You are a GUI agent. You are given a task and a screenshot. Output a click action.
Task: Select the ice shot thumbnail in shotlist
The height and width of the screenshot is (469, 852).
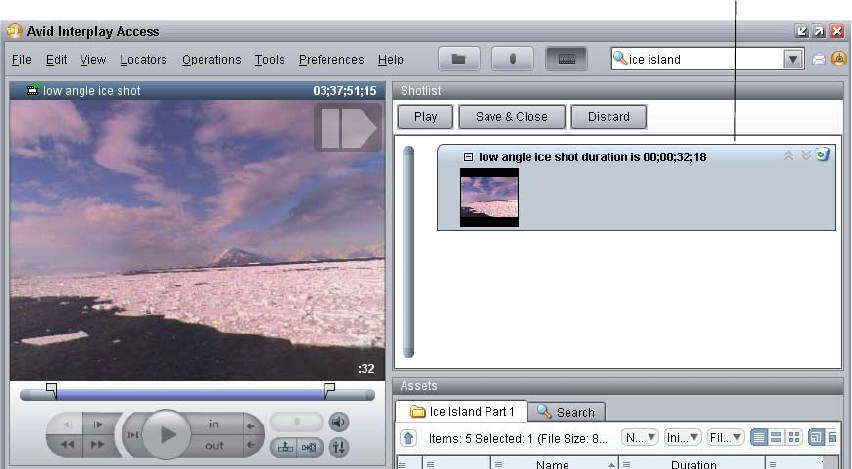490,197
